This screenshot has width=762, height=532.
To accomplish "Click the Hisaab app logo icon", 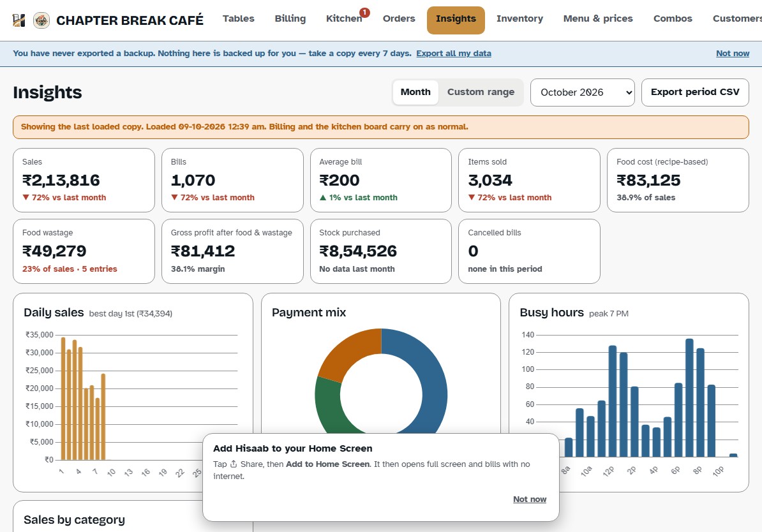I will pyautogui.click(x=19, y=20).
